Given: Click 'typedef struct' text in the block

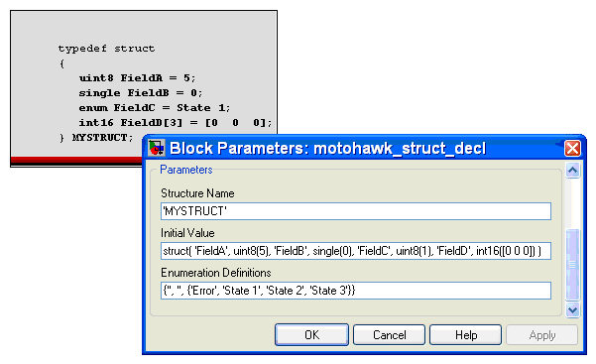Looking at the screenshot, I should [x=106, y=49].
